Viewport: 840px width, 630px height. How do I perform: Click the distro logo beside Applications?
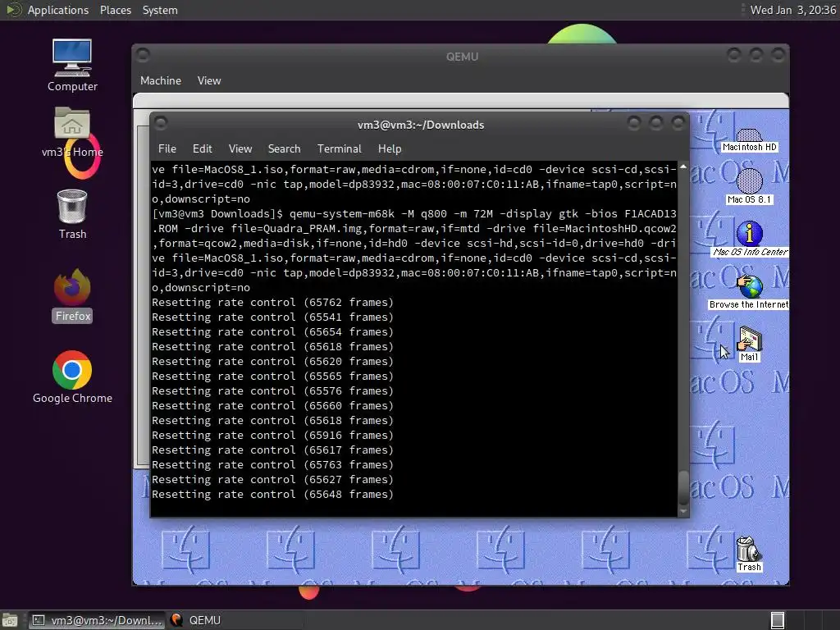coord(13,10)
